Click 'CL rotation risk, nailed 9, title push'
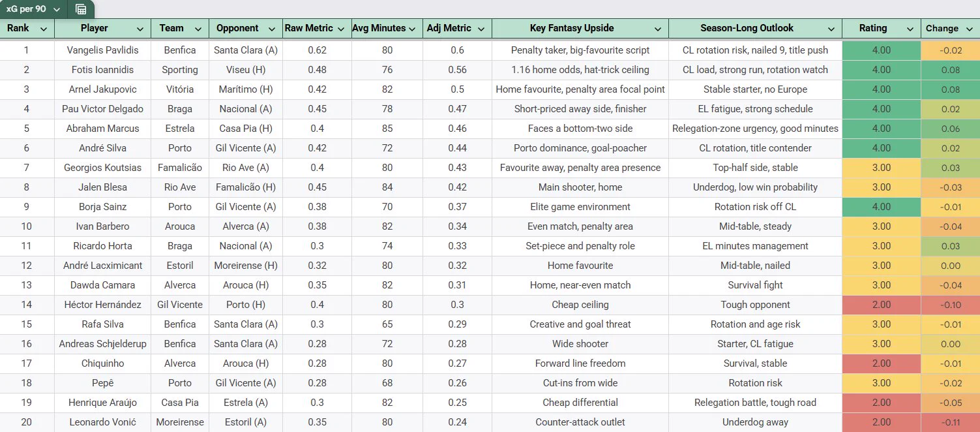The width and height of the screenshot is (980, 432). (x=755, y=50)
